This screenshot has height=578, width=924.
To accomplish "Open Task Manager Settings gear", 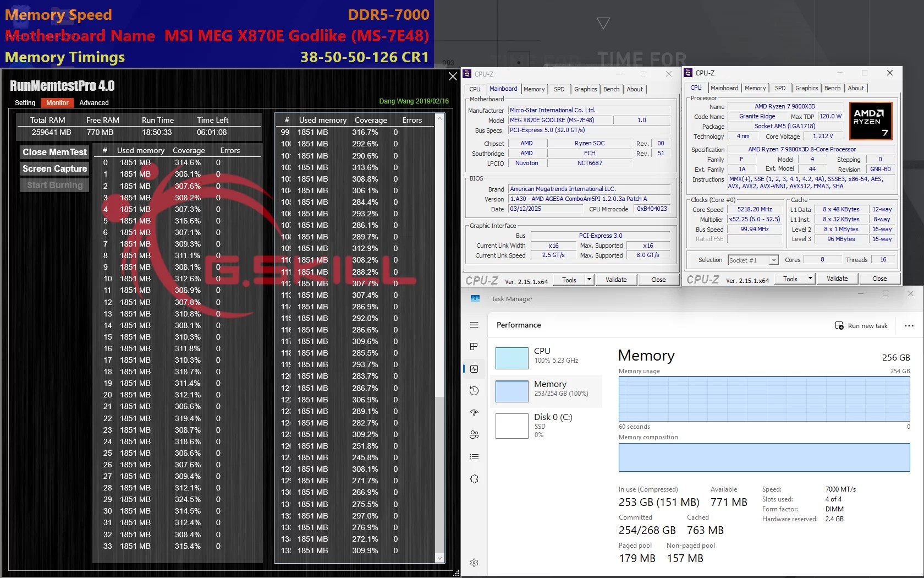I will click(474, 562).
